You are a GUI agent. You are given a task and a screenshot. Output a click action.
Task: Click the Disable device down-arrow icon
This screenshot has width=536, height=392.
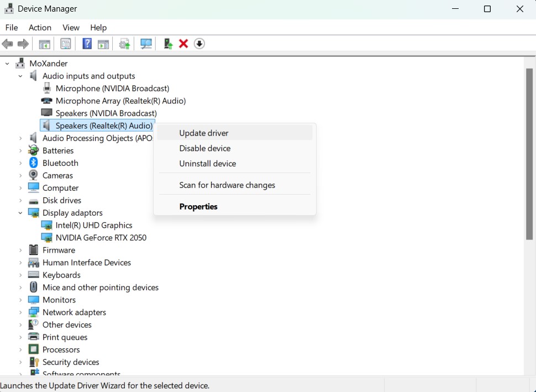click(199, 44)
